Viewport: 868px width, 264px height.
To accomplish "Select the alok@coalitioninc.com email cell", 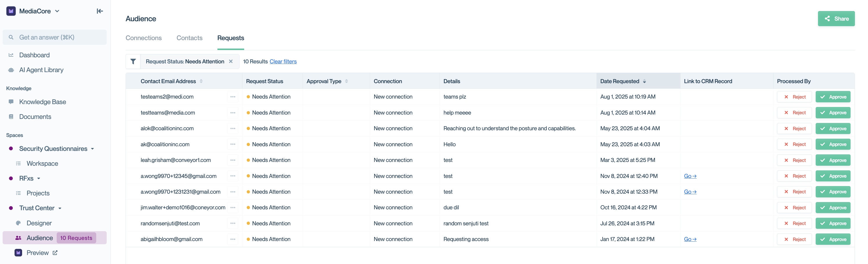I will [167, 129].
